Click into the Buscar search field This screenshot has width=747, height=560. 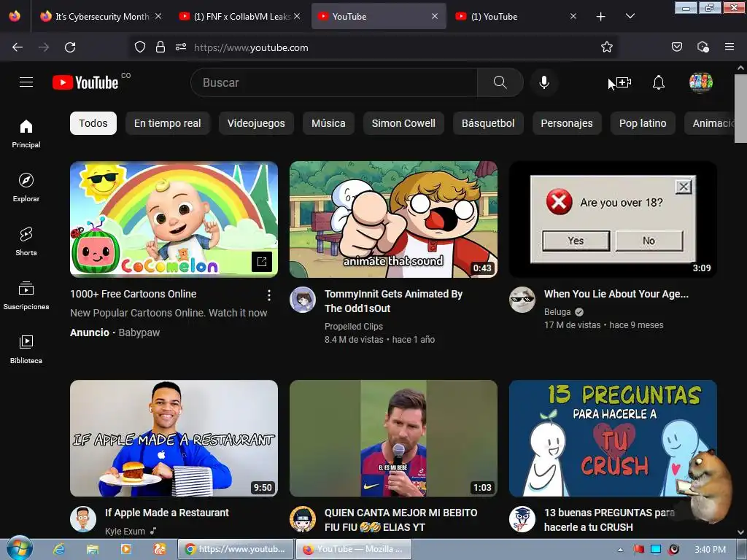pos(334,82)
